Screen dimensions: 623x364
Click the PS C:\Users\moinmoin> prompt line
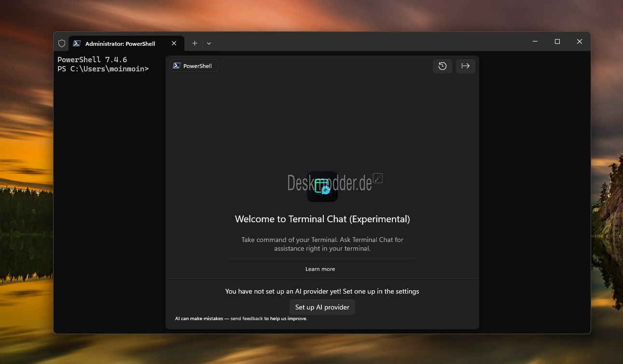103,69
